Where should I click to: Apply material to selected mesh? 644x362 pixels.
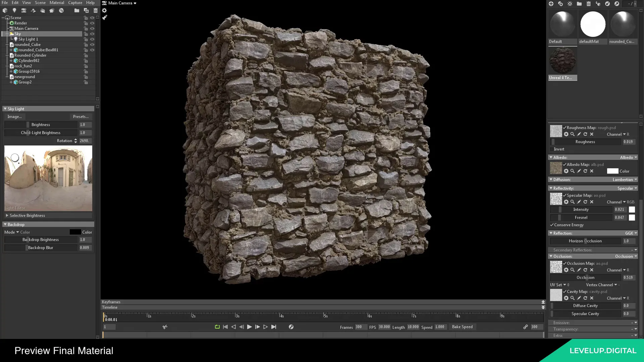tap(598, 4)
